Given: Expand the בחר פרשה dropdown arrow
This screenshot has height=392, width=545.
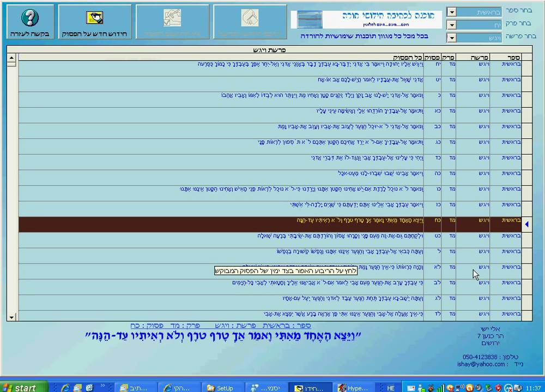Looking at the screenshot, I should point(451,38).
